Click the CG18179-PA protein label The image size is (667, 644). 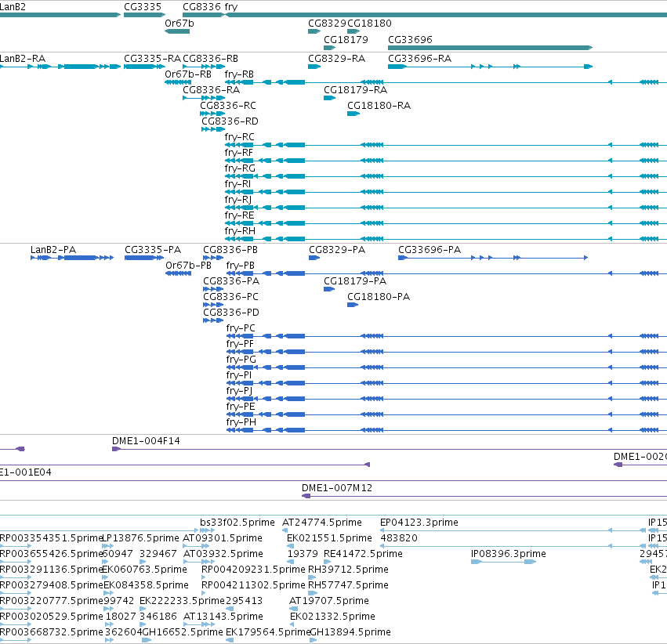pos(355,281)
